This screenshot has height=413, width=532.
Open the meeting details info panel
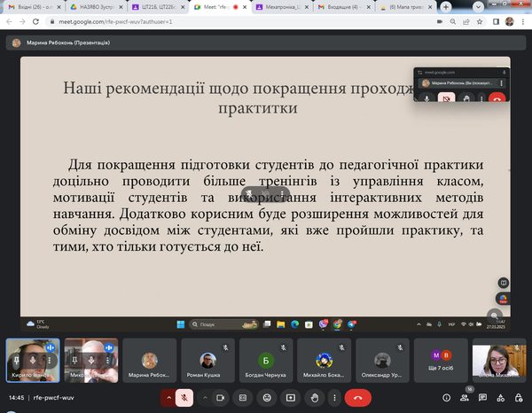tap(447, 398)
